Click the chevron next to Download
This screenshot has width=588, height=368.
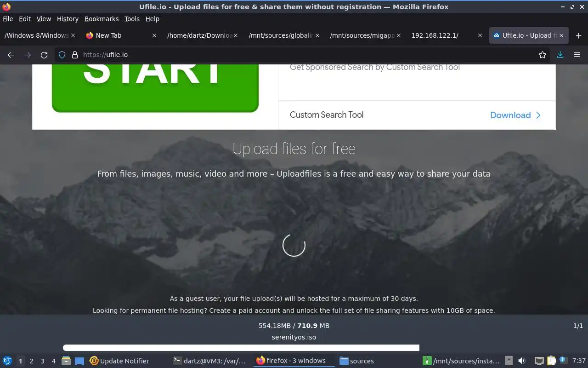tap(539, 115)
